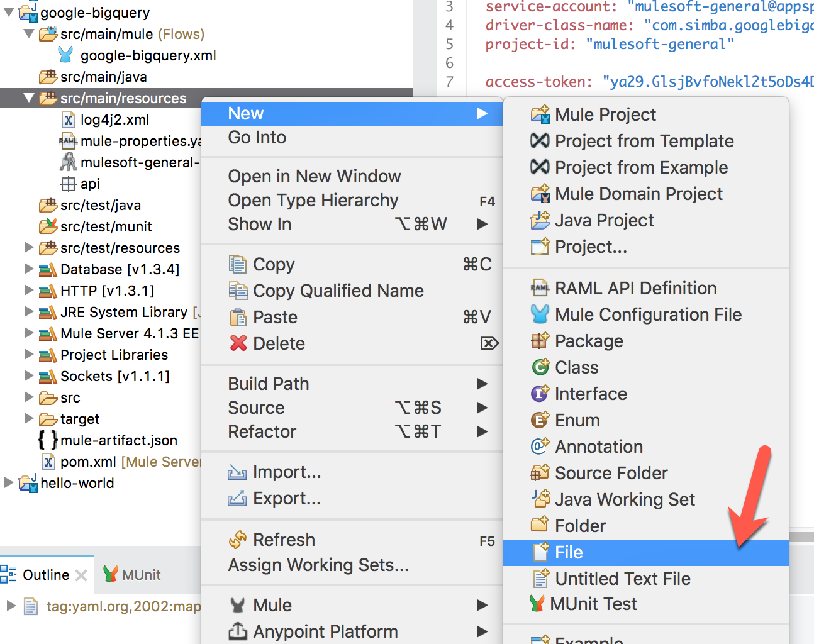Click the access-token line in editor

pos(629,82)
